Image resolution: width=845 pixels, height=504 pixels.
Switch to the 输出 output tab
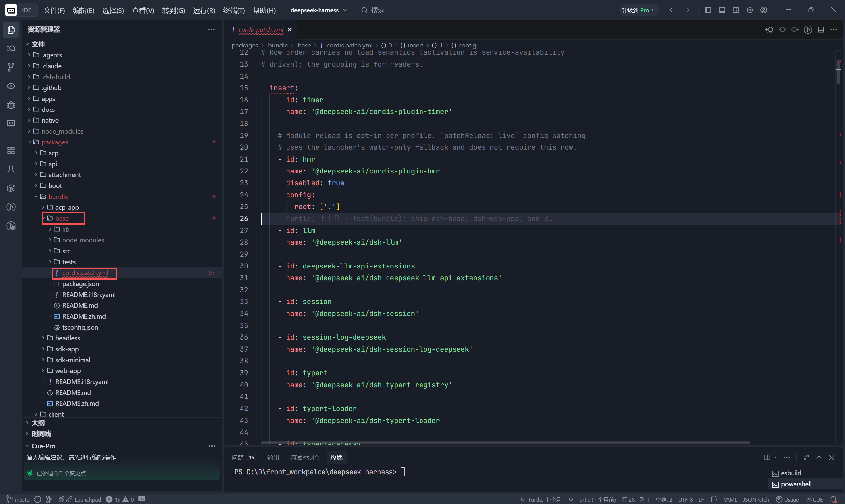pos(273,457)
